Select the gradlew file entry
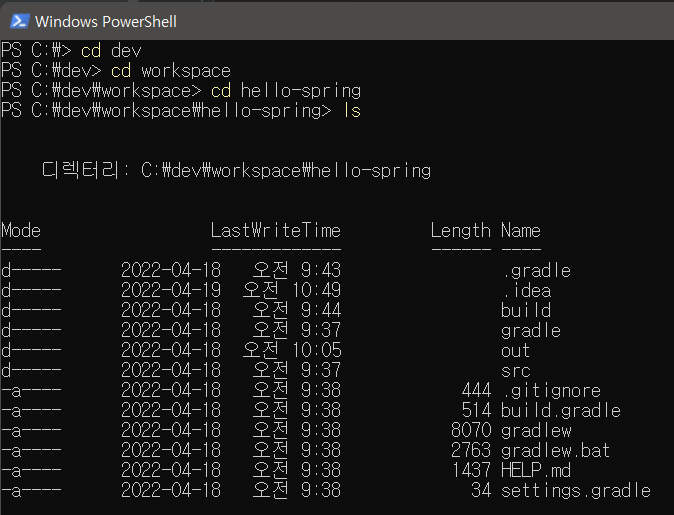Screen dimensions: 674x515 536,430
